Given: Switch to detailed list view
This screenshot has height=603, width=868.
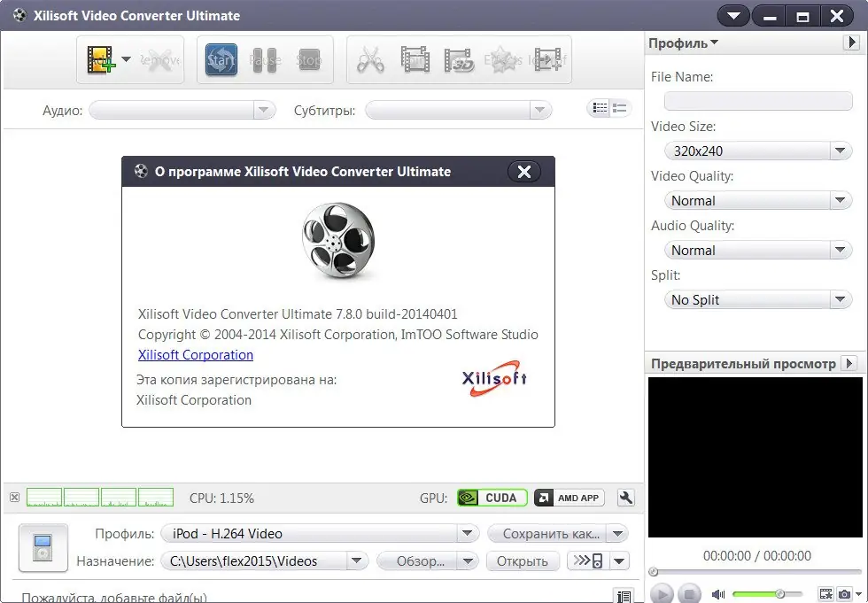Looking at the screenshot, I should 599,108.
